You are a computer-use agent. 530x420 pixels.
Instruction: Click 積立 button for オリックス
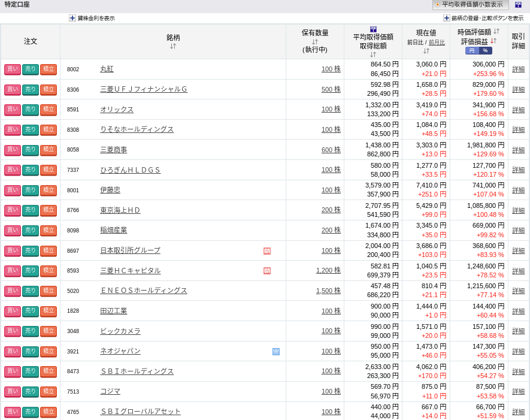[x=49, y=110]
